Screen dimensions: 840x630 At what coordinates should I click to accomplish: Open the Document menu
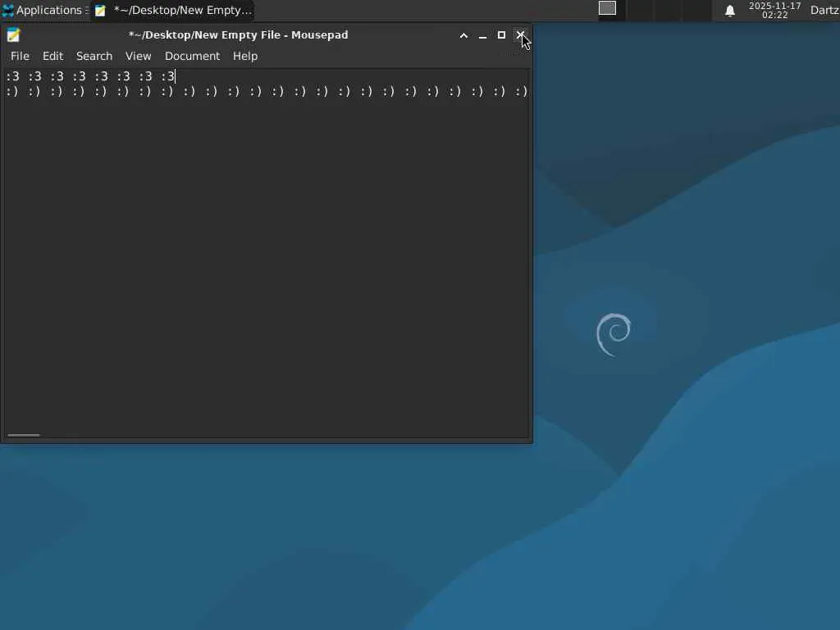(x=192, y=57)
